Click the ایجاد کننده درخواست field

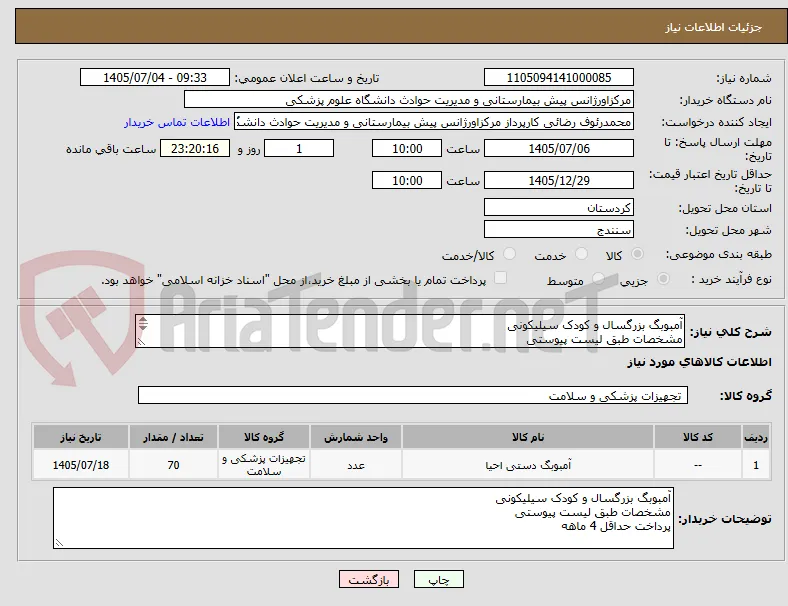click(x=434, y=122)
